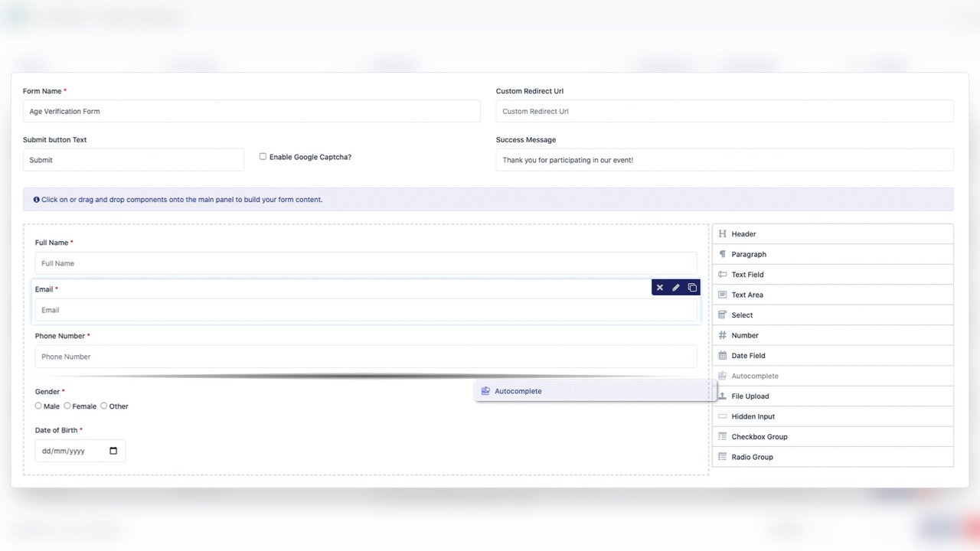Add a Text Area component
The height and width of the screenshot is (551, 980).
tap(832, 294)
